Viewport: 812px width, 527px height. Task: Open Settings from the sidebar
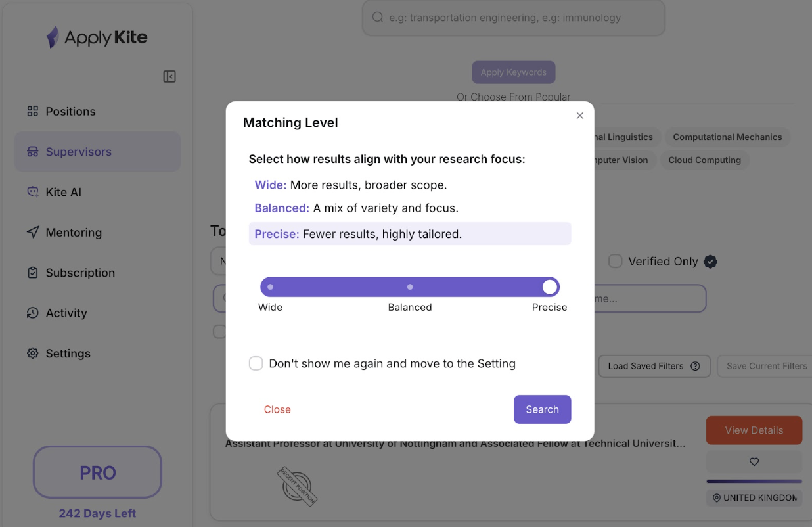click(68, 354)
